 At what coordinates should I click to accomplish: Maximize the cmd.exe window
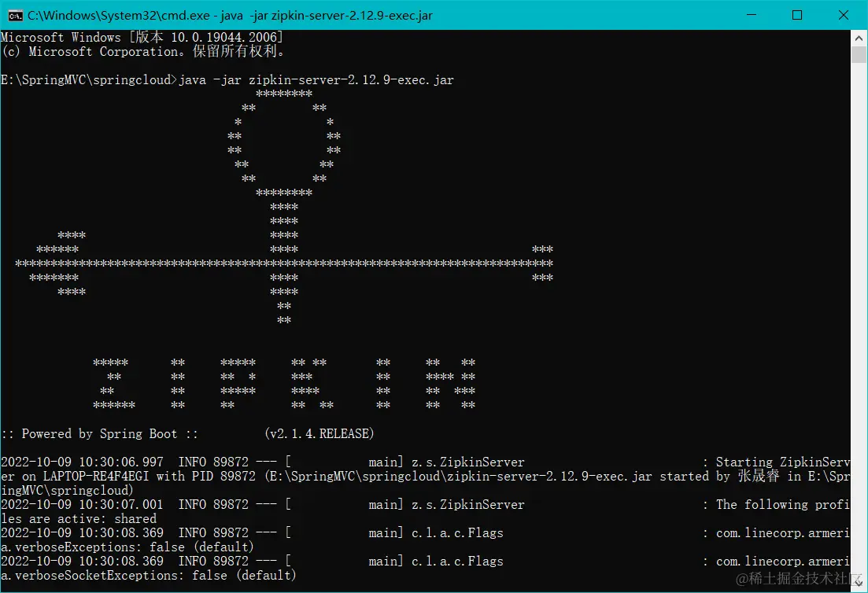pos(797,15)
